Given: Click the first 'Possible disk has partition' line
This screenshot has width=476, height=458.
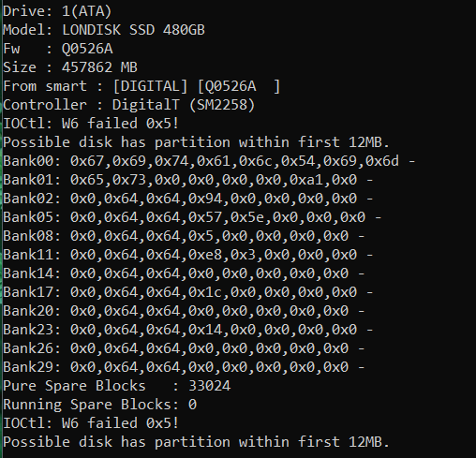Looking at the screenshot, I should coord(196,142).
